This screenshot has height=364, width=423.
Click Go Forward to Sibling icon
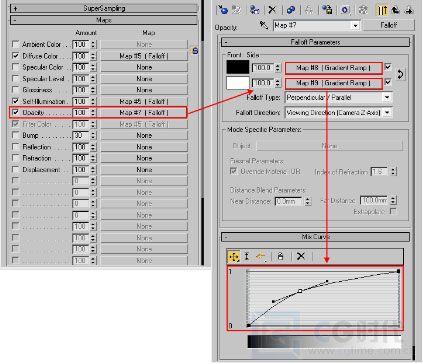[x=409, y=10]
